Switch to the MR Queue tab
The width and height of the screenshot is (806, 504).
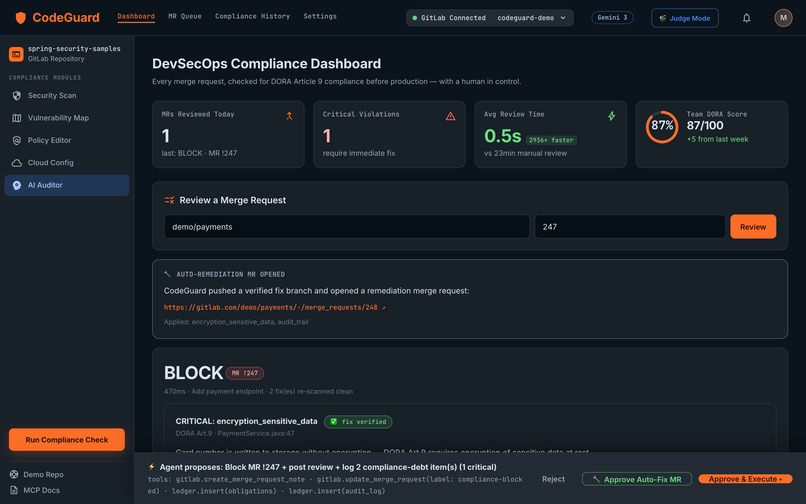coord(185,16)
